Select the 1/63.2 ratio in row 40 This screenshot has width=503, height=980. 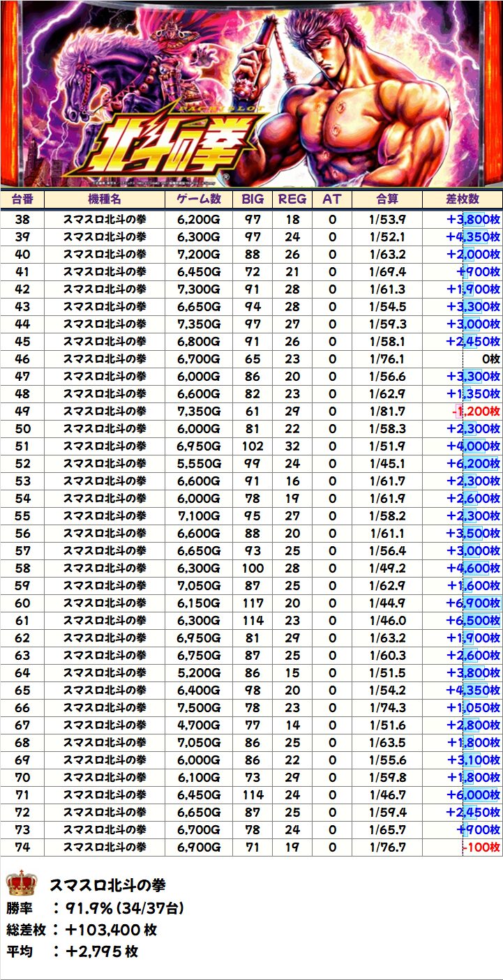[387, 254]
